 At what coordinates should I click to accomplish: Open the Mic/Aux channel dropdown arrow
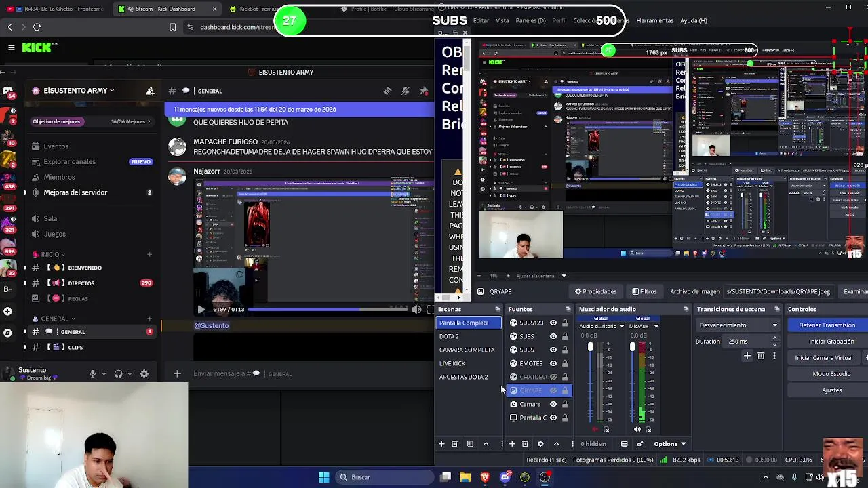point(656,327)
